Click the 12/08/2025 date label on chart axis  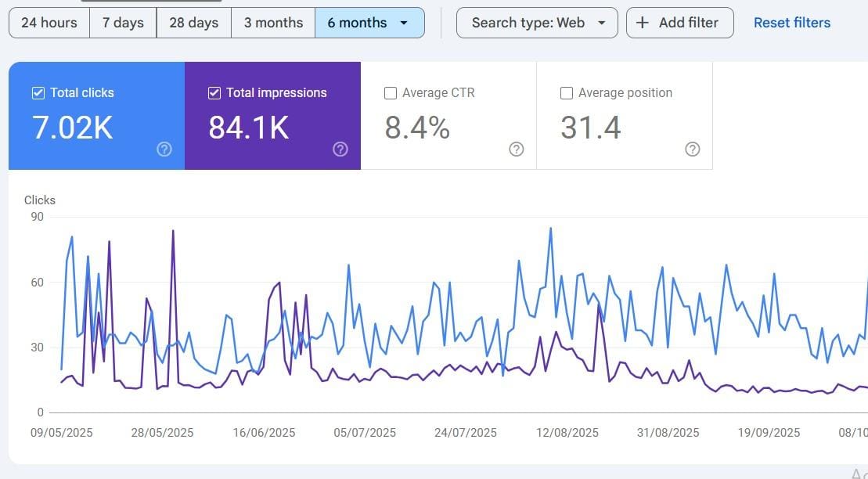point(567,432)
